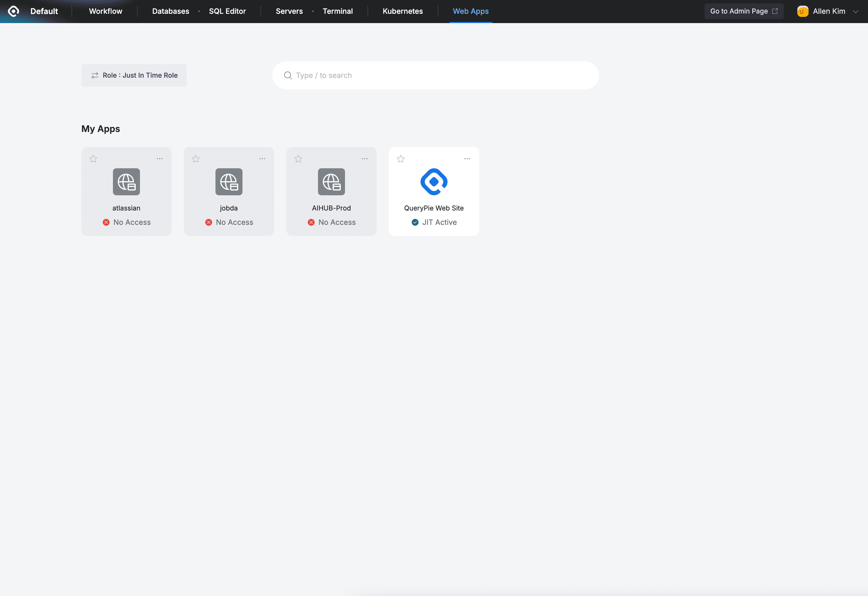
Task: Open the three-dot menu on QueryPie Web Site
Action: 467,159
